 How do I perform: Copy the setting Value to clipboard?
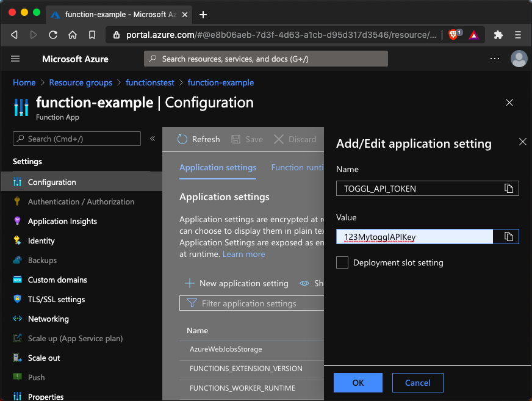pos(509,237)
